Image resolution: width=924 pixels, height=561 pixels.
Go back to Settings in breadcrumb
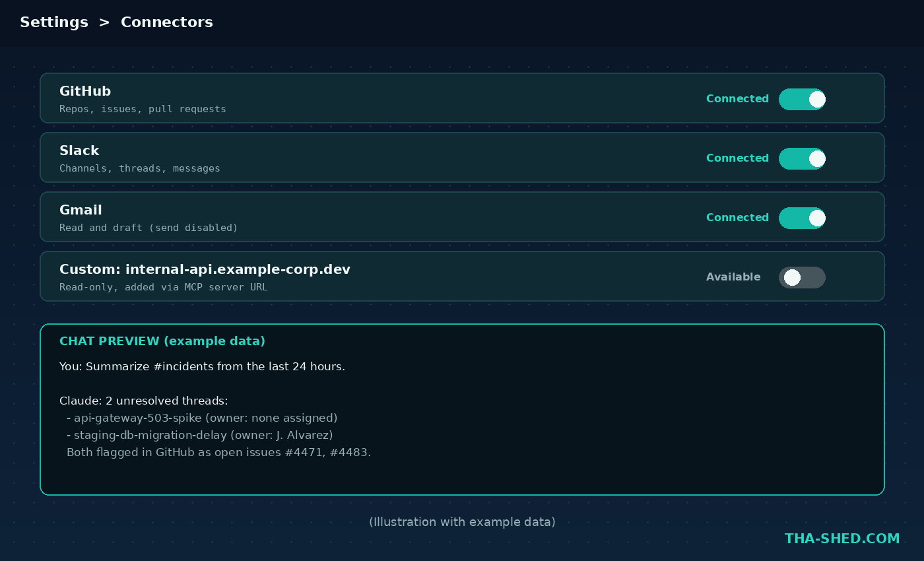tap(54, 22)
